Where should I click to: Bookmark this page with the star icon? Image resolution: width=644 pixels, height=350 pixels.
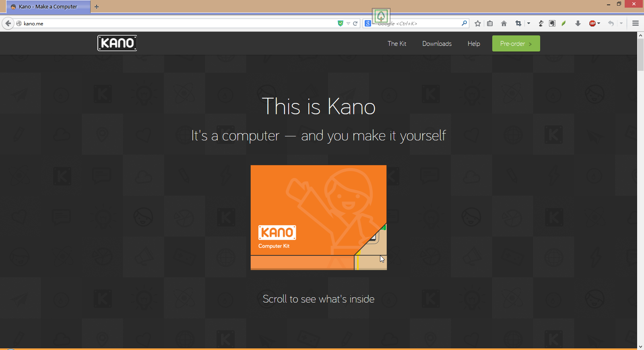pos(478,23)
